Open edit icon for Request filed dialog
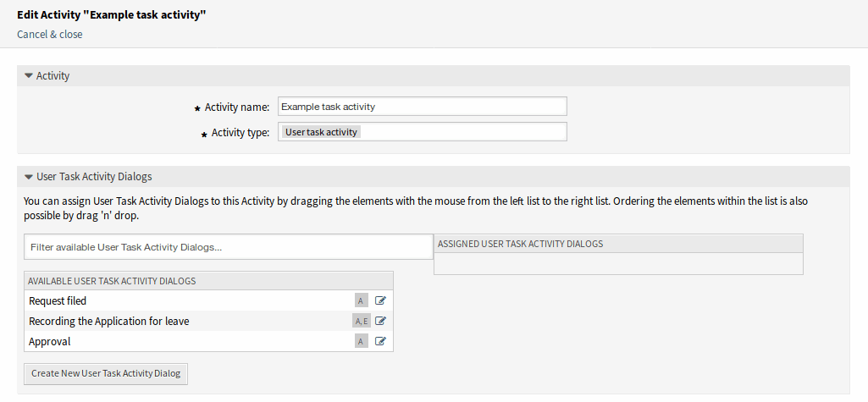The image size is (868, 402). [x=380, y=300]
